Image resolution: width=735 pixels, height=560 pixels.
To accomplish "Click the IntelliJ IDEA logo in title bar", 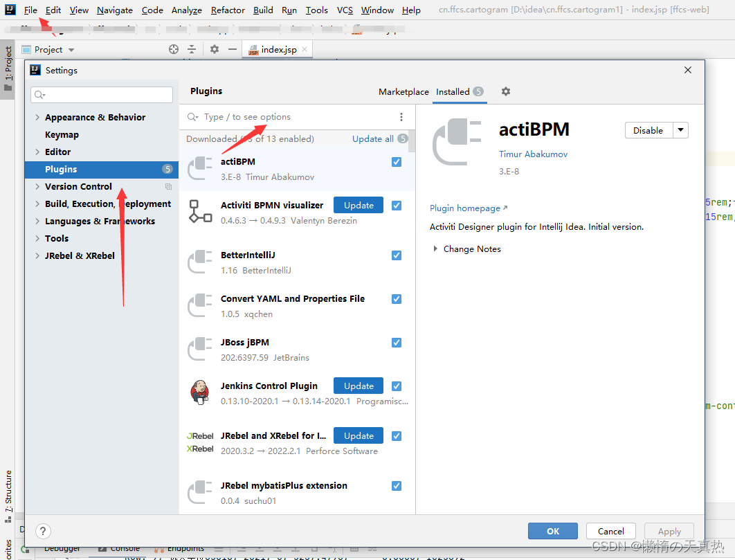I will click(10, 10).
